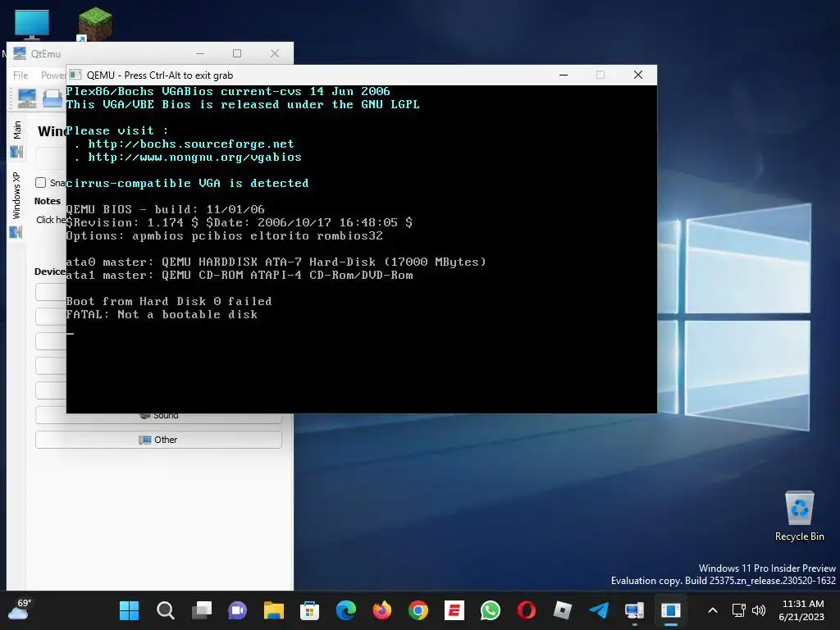Open network status in system tray

coord(739,610)
